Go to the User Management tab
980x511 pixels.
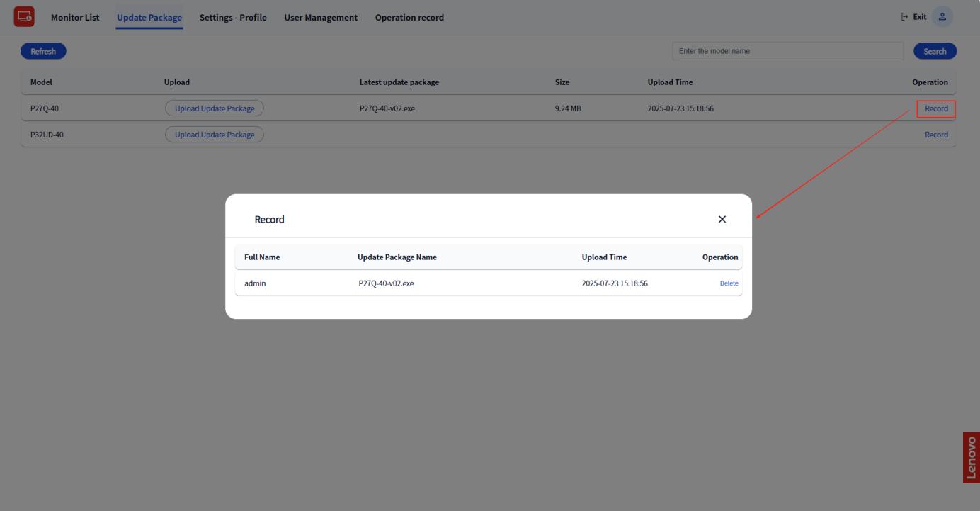321,17
